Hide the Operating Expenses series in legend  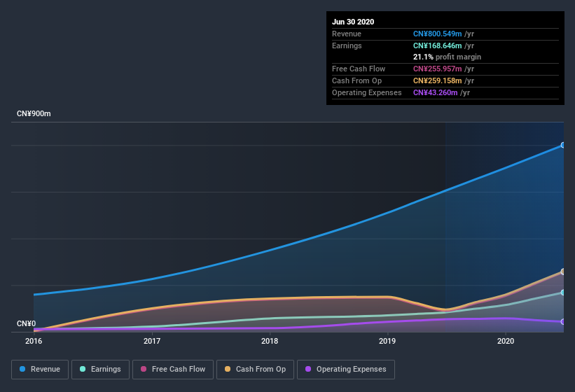[x=345, y=369]
